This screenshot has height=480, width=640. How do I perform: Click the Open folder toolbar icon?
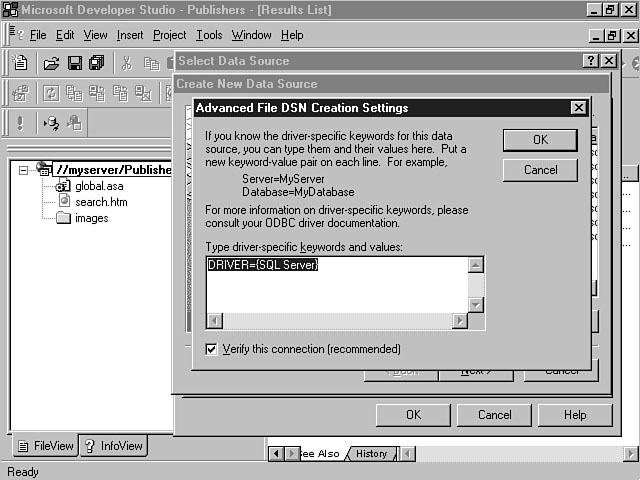point(51,63)
